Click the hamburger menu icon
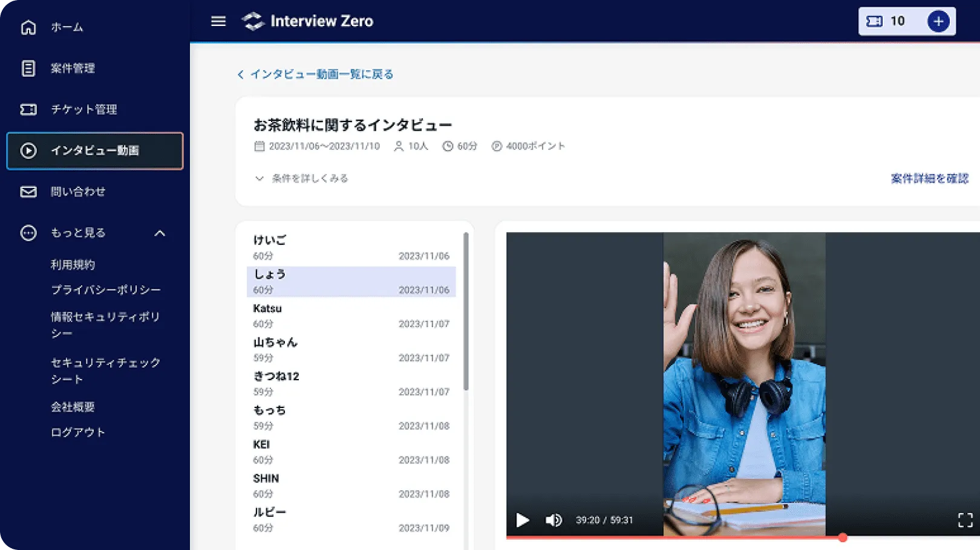The width and height of the screenshot is (980, 550). click(218, 21)
